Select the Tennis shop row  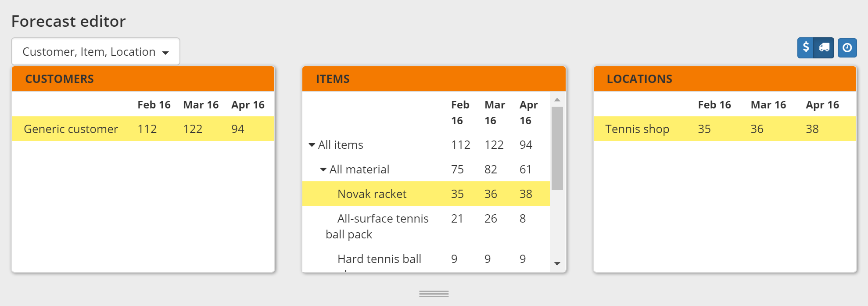point(637,129)
